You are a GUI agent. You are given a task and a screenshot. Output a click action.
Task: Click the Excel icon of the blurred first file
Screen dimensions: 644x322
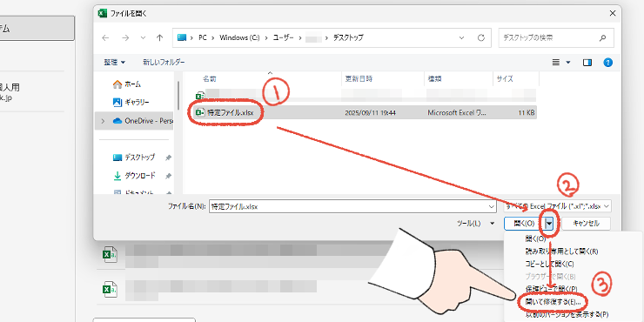(200, 96)
